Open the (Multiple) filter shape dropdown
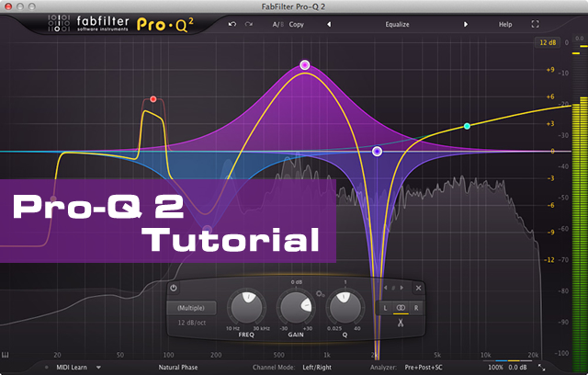Viewport: 588px width, 375px height. click(191, 308)
